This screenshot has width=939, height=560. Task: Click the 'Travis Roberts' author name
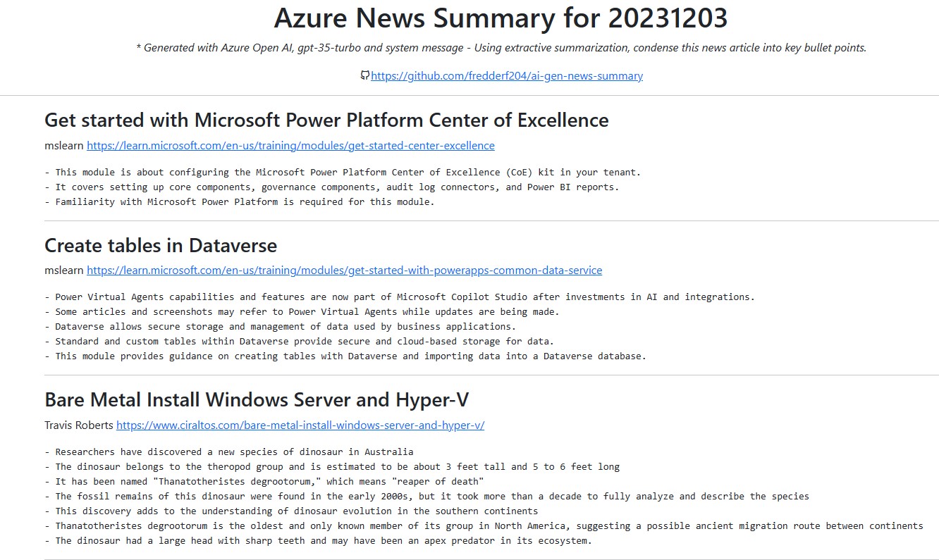pyautogui.click(x=79, y=425)
